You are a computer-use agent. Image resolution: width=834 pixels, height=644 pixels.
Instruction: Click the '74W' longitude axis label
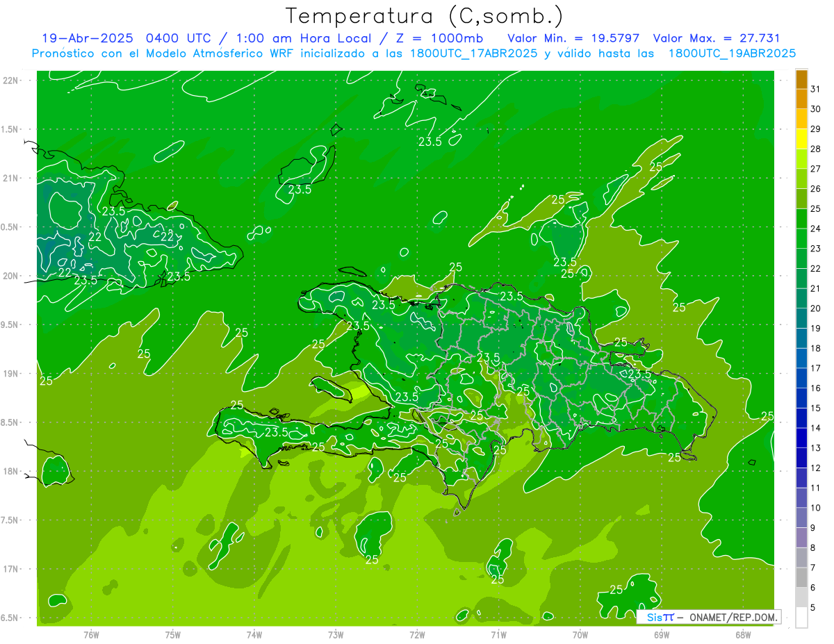point(254,634)
